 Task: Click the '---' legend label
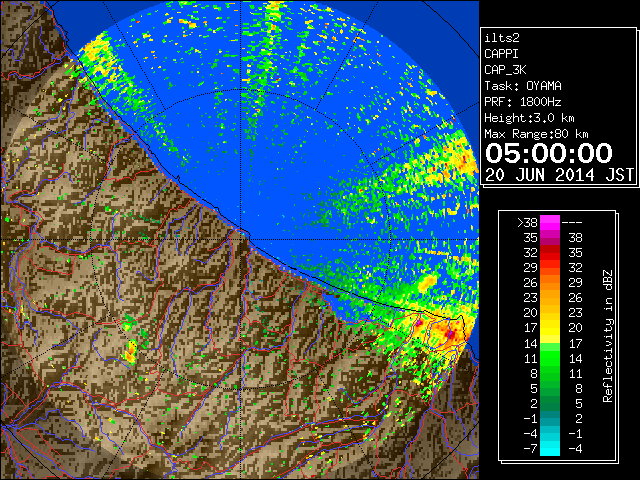[x=572, y=222]
